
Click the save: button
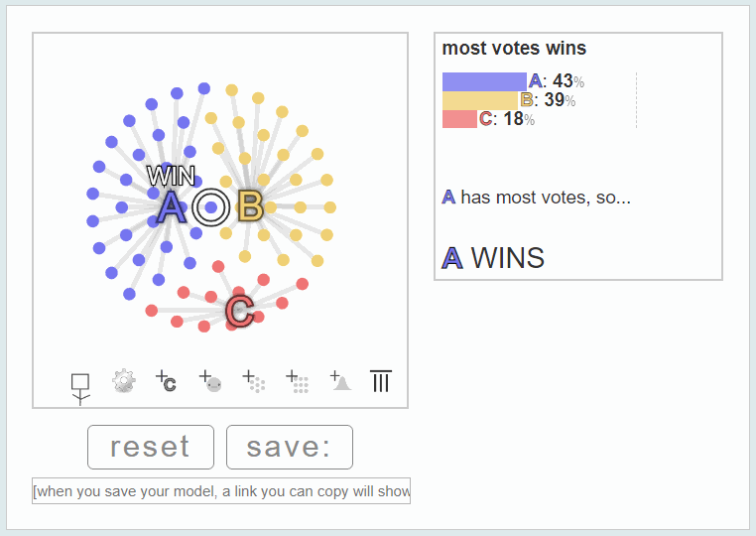[x=290, y=447]
